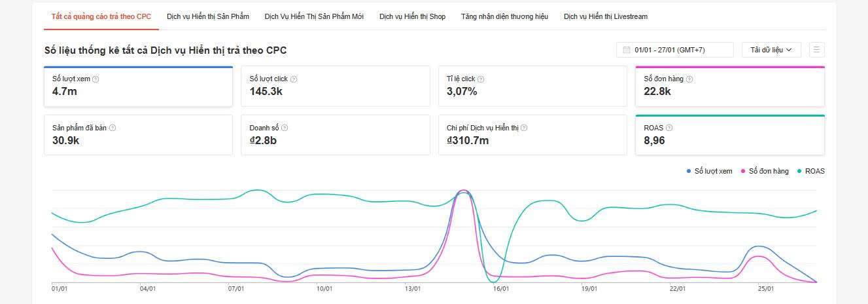Click the help icon beside Sản phẩm đã bán
This screenshot has height=304, width=868.
[113, 128]
